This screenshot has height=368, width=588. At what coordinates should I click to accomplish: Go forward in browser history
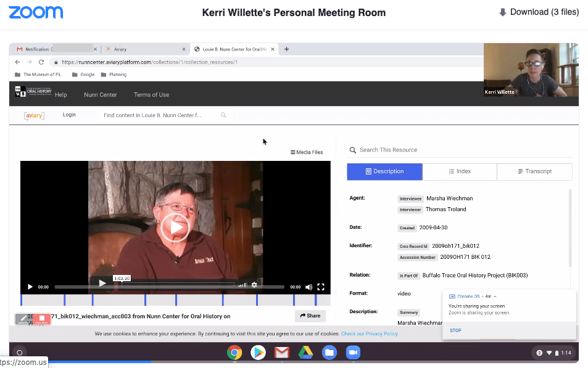click(x=29, y=62)
